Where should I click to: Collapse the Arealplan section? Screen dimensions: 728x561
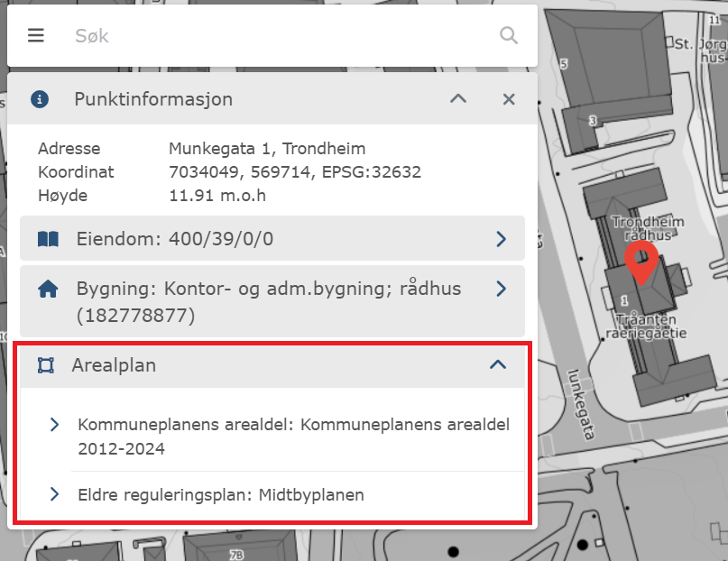498,365
